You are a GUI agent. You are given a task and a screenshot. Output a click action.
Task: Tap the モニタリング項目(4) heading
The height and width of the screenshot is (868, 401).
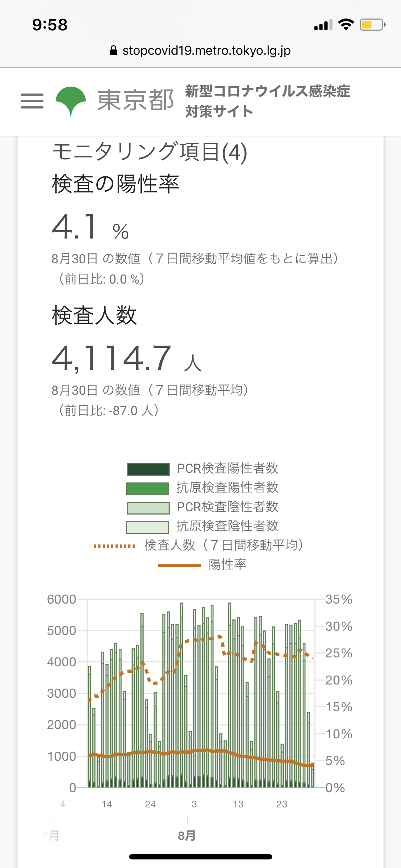tap(150, 152)
